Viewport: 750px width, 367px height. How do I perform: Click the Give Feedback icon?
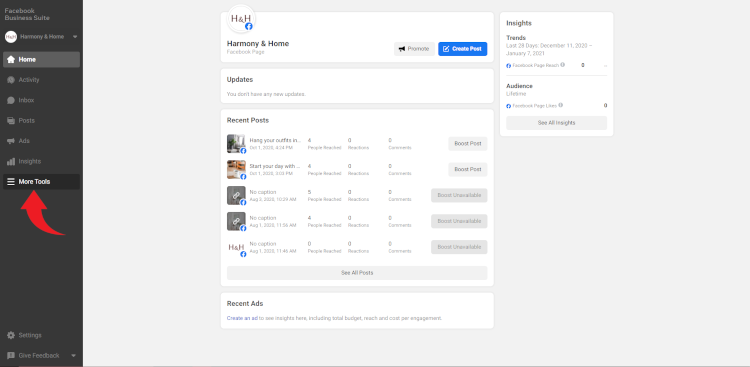(x=11, y=356)
